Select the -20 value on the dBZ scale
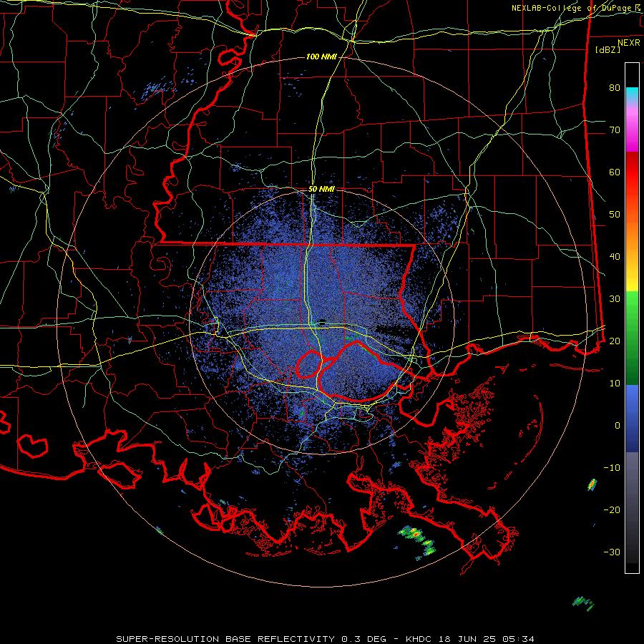The image size is (644, 644). [612, 510]
